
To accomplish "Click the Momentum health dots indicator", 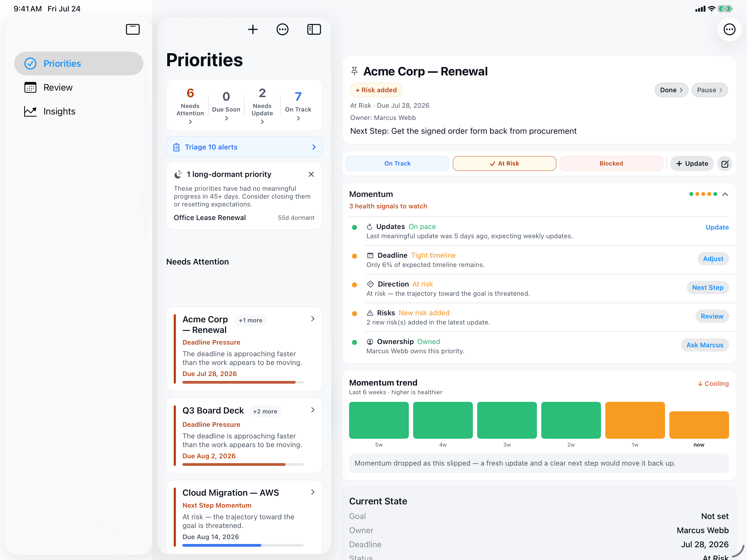I will pos(703,194).
